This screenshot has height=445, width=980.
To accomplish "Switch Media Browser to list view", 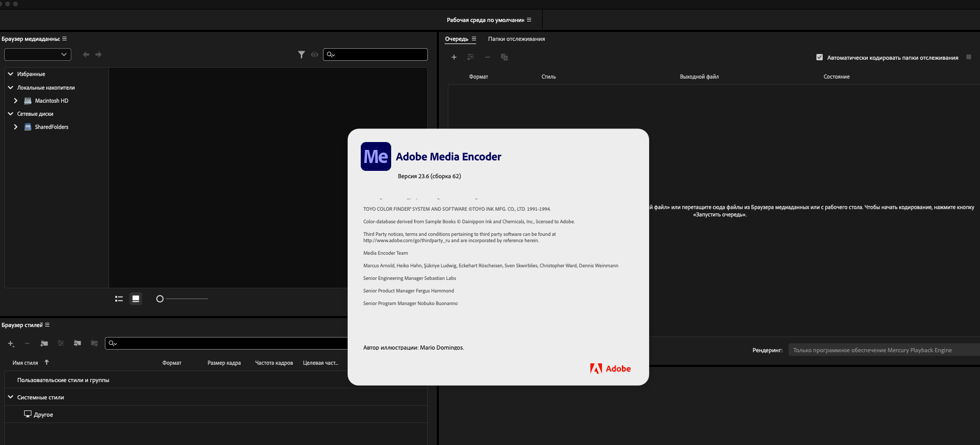I will point(119,299).
